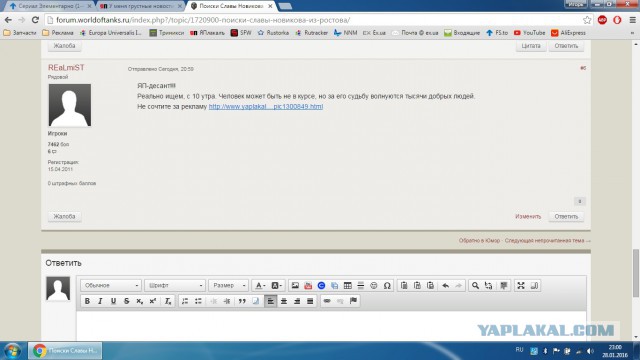Click the Chrome taskbar button
The width and height of the screenshot is (640, 360).
tap(65, 351)
